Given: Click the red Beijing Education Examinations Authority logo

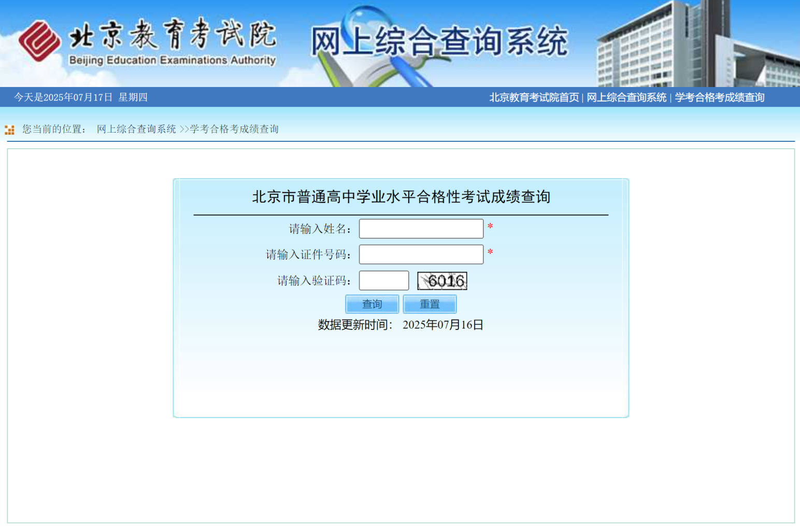Looking at the screenshot, I should 39,41.
